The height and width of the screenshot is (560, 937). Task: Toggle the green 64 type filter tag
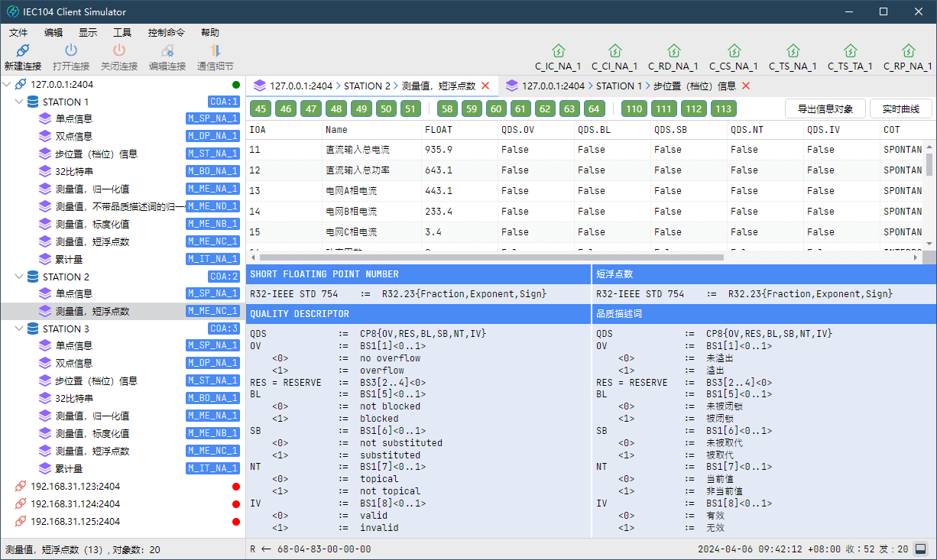594,109
